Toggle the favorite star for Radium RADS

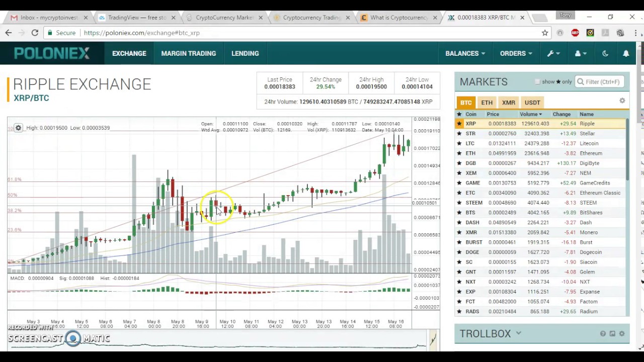(459, 311)
